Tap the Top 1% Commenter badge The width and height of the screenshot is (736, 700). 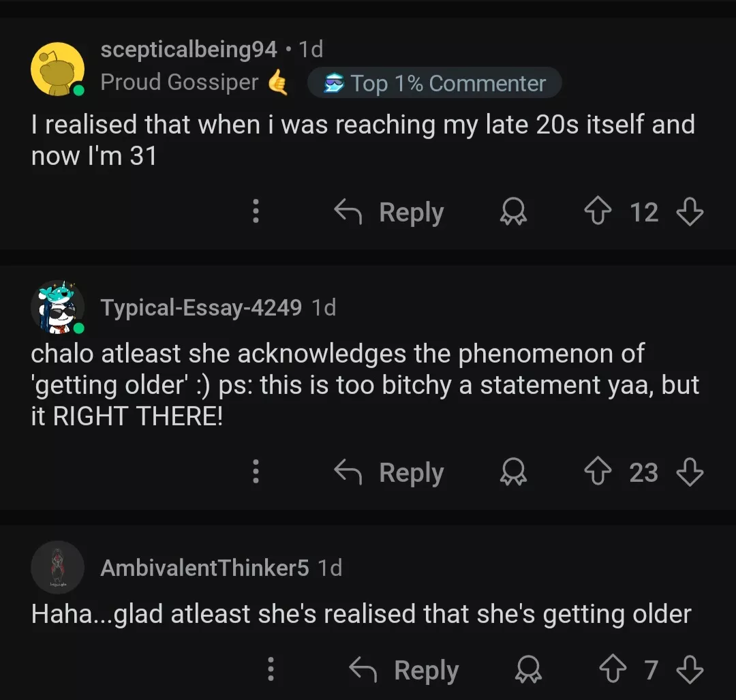point(434,83)
